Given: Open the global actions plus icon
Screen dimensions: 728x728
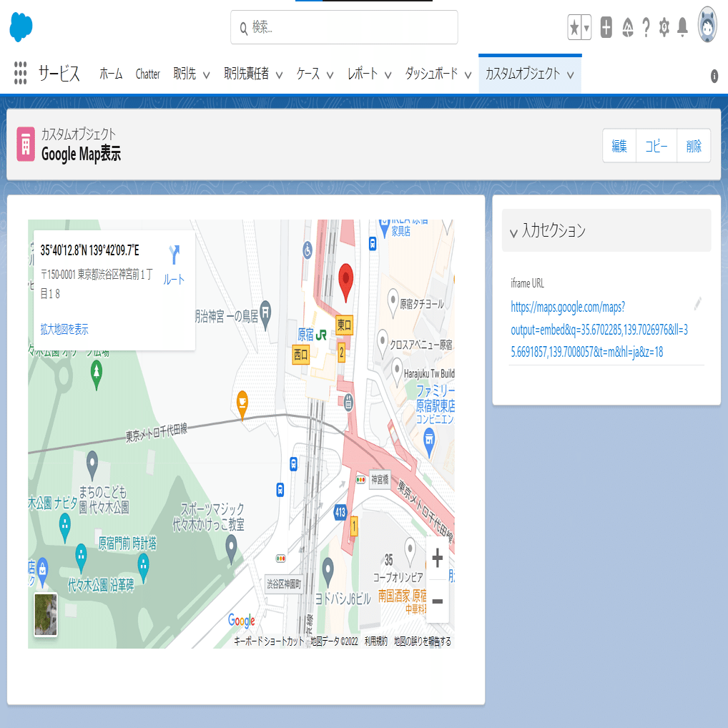Looking at the screenshot, I should [x=606, y=27].
